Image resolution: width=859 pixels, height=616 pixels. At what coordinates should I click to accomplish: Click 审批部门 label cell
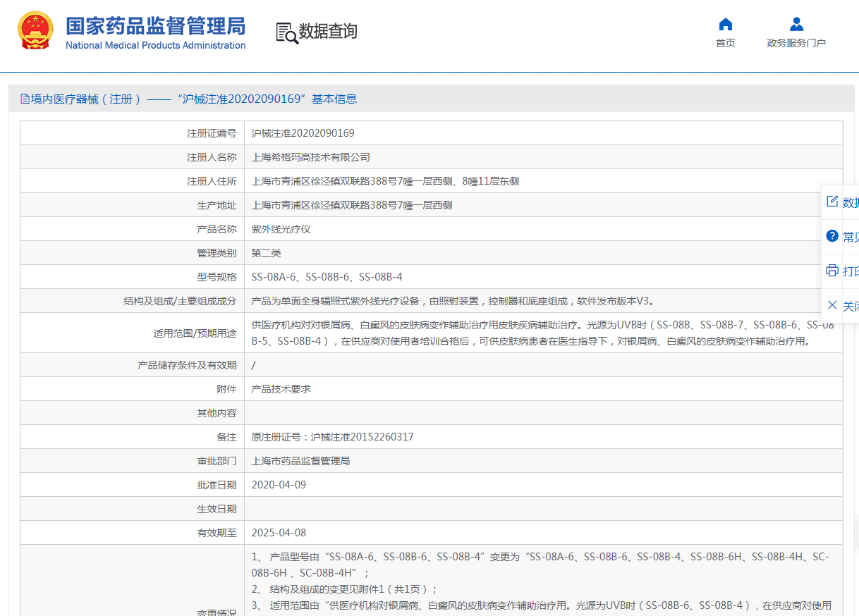pyautogui.click(x=132, y=461)
